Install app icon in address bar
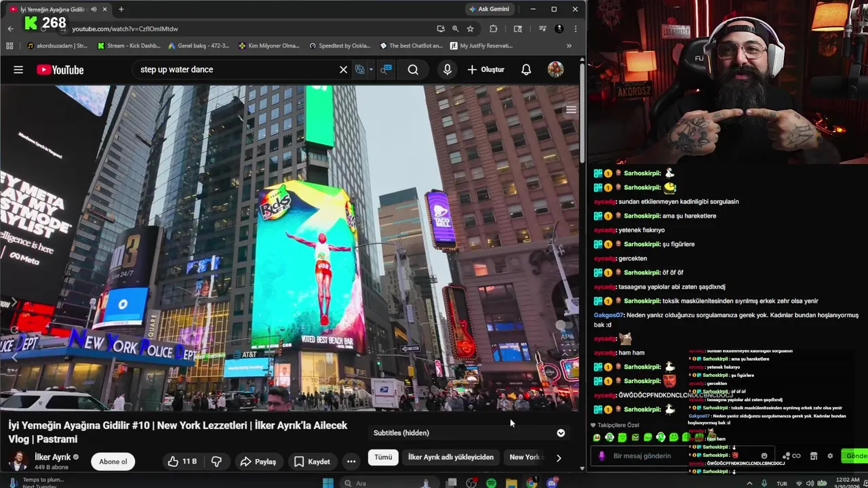 coord(441,28)
